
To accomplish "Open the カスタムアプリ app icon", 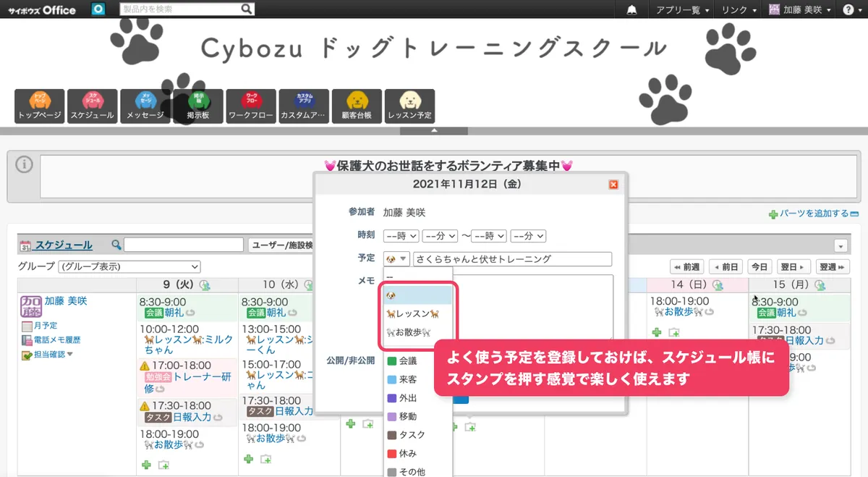I will click(x=305, y=106).
